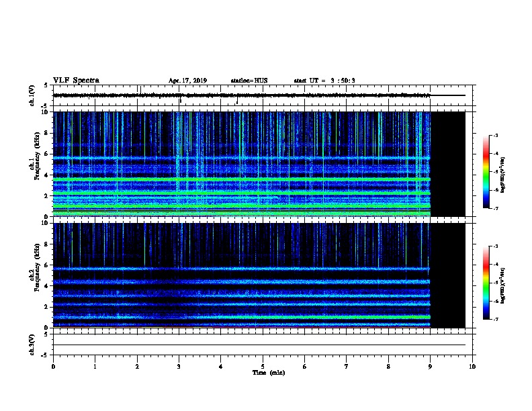Click the "6" minute tick on the time axis
This screenshot has height=411, width=532.
[x=304, y=367]
